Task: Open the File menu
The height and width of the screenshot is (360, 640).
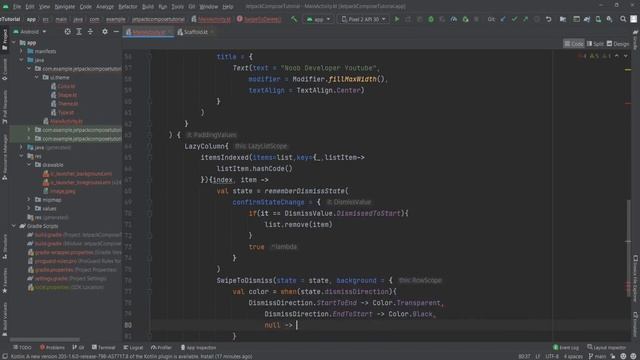Action: [17, 7]
